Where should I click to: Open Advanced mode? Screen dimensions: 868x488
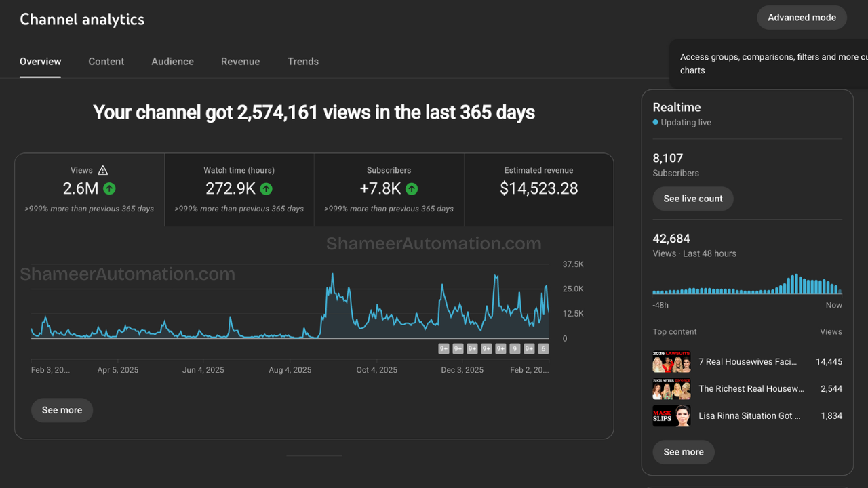pos(802,18)
